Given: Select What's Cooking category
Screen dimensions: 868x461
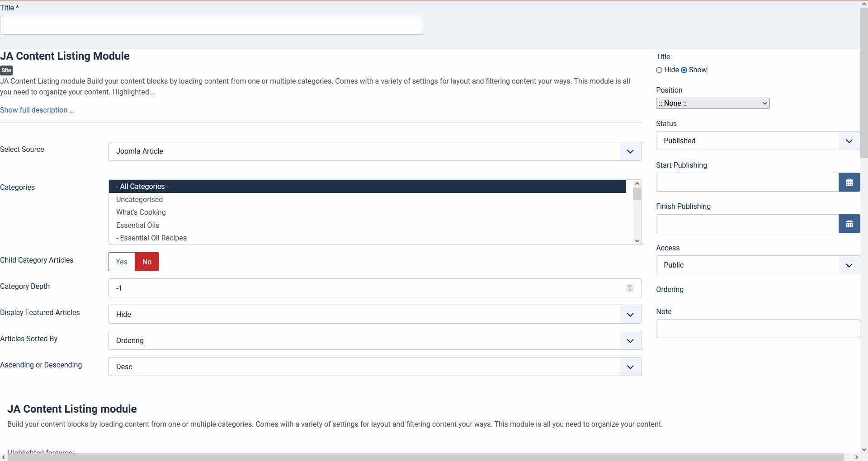Looking at the screenshot, I should click(x=367, y=212).
